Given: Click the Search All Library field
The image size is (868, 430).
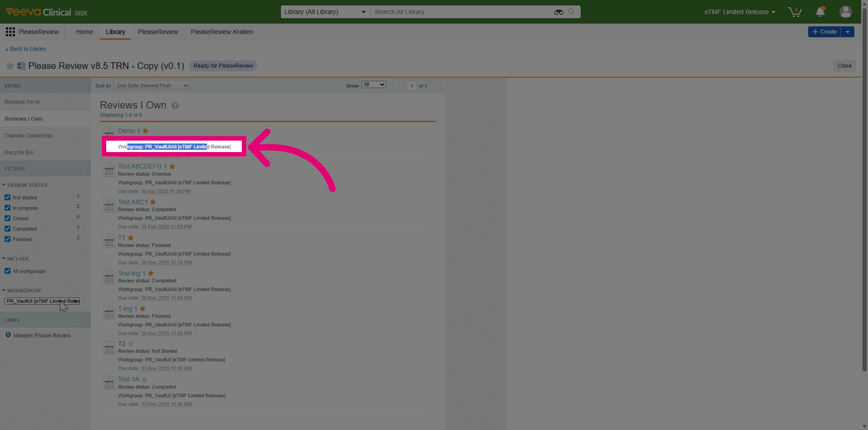Looking at the screenshot, I should tap(461, 12).
